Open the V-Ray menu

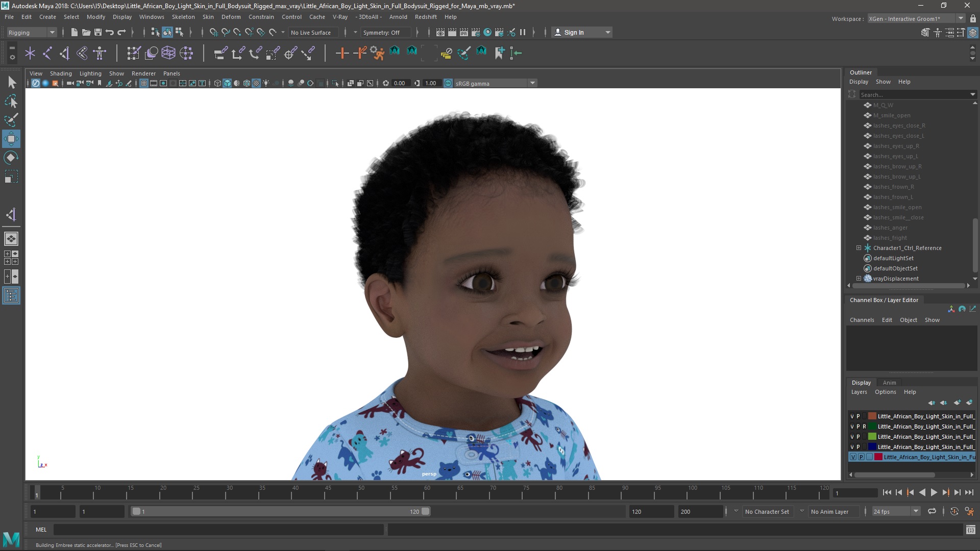(x=340, y=17)
